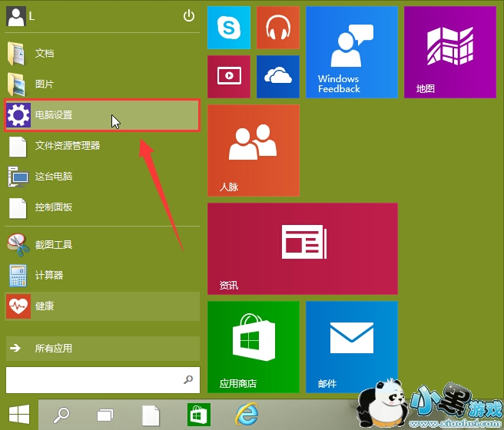Open the 邮件 mail tile
The width and height of the screenshot is (504, 430).
[x=352, y=347]
